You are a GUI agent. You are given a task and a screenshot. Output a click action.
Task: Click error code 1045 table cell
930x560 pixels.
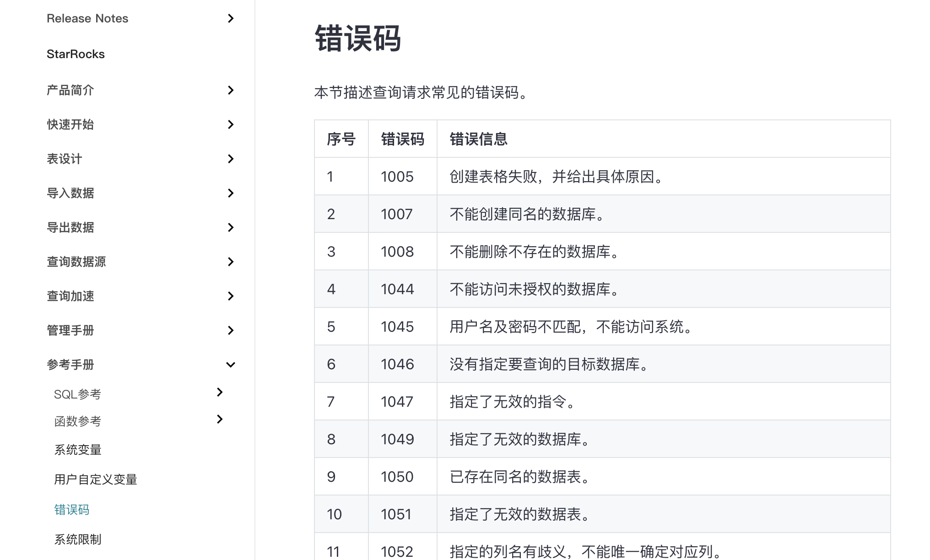click(397, 327)
